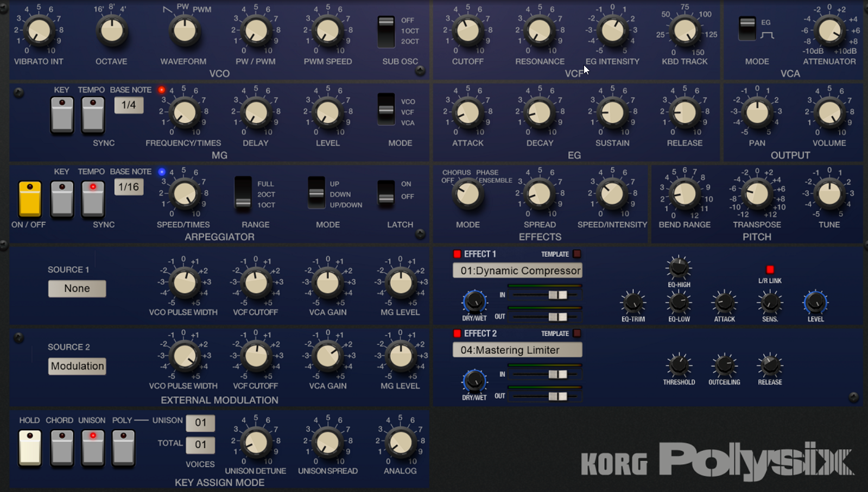Open the Effect 1 Template selector
868x492 pixels.
[x=577, y=254]
